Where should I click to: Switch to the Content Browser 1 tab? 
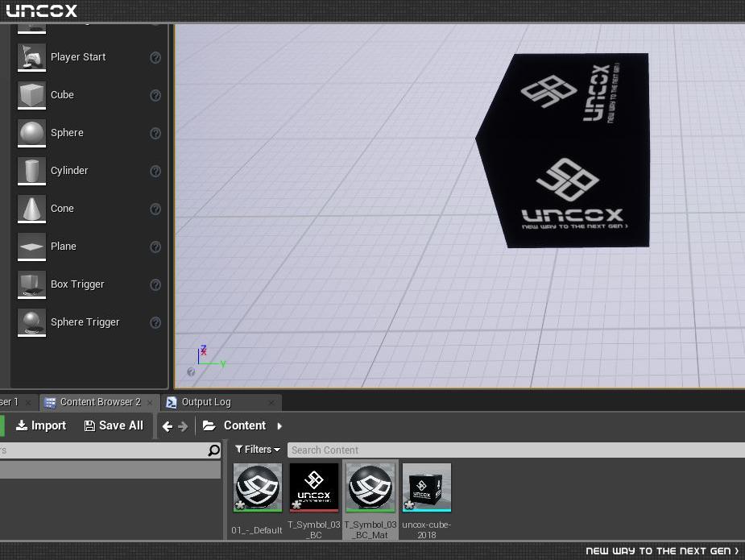(x=17, y=402)
